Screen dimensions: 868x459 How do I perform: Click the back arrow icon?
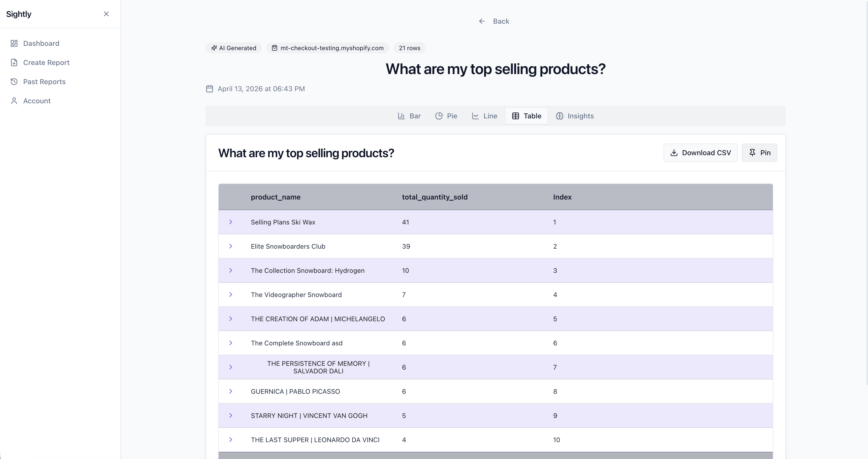(x=482, y=21)
